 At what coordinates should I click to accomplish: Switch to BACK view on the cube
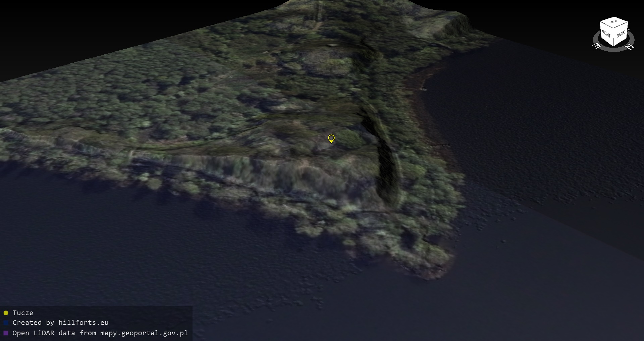621,34
